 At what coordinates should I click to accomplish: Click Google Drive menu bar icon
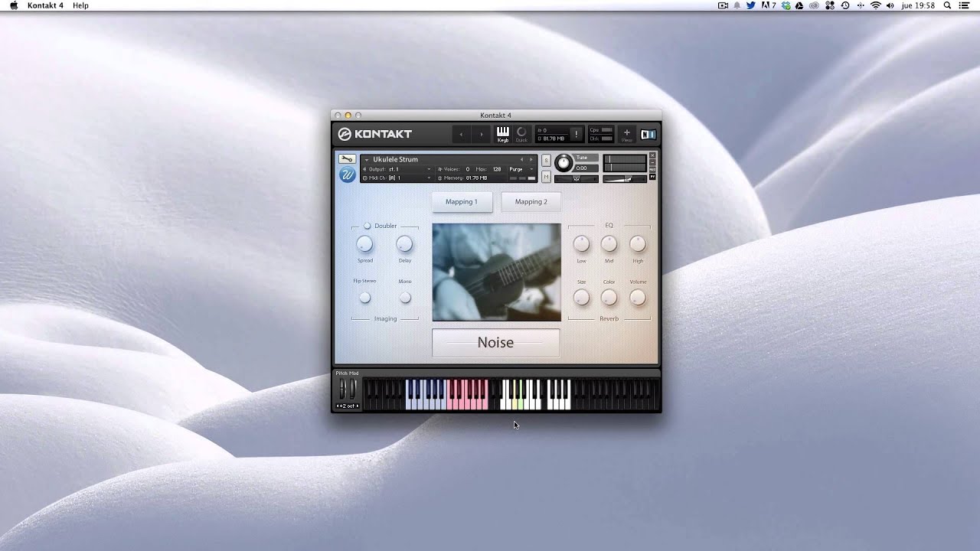(x=799, y=5)
